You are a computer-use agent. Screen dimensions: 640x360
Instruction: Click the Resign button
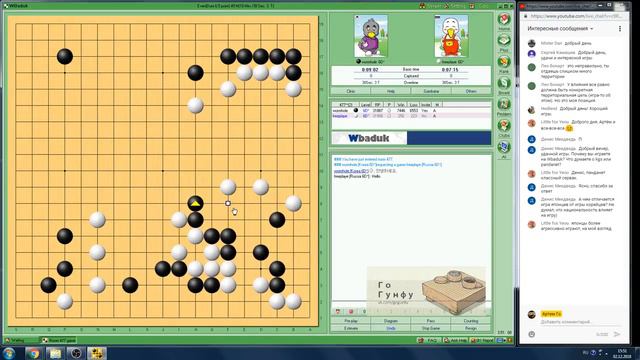click(471, 328)
